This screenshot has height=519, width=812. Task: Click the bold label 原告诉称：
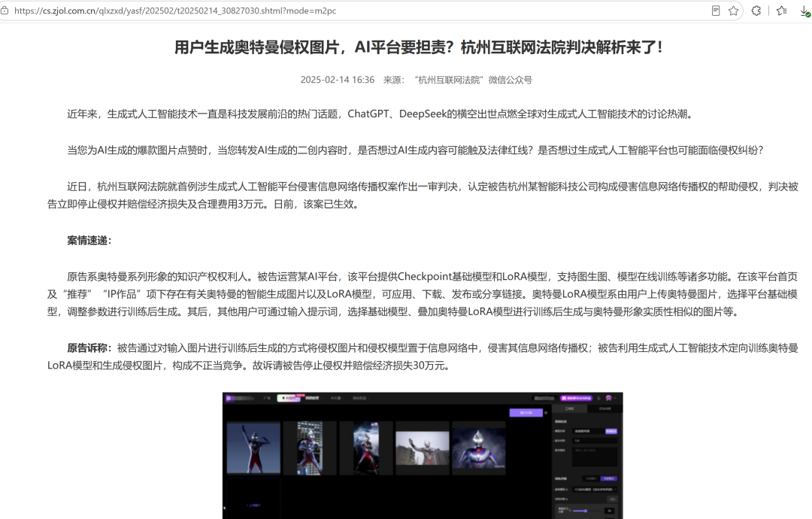coord(89,348)
